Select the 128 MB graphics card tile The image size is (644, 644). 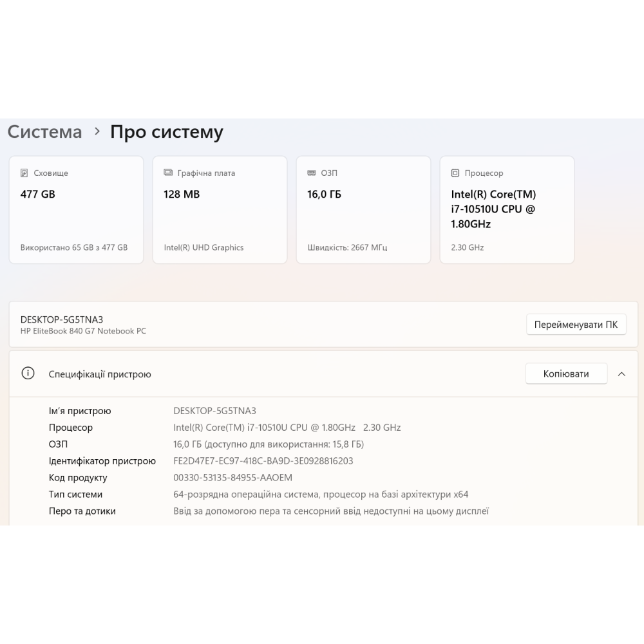pos(220,210)
